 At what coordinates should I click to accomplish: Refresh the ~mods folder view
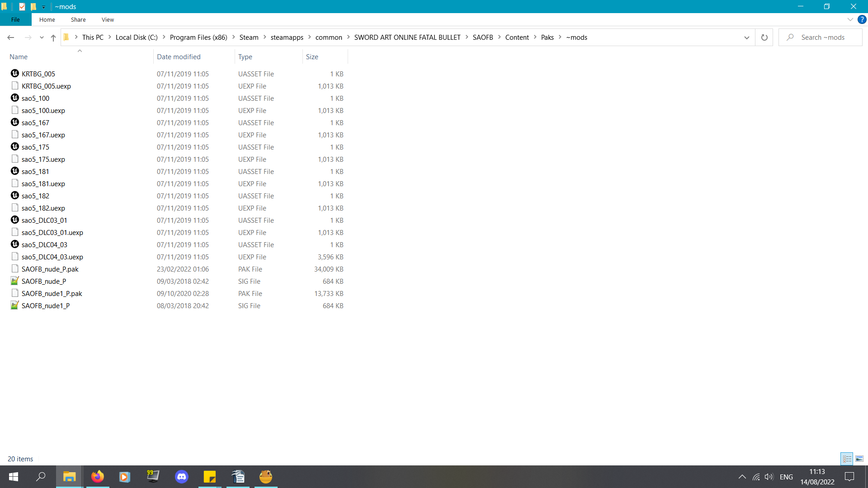point(764,38)
